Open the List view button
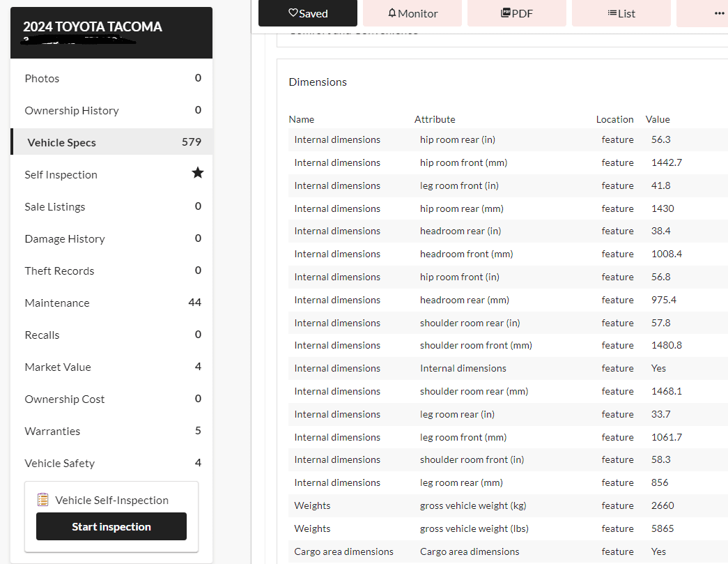 point(621,13)
